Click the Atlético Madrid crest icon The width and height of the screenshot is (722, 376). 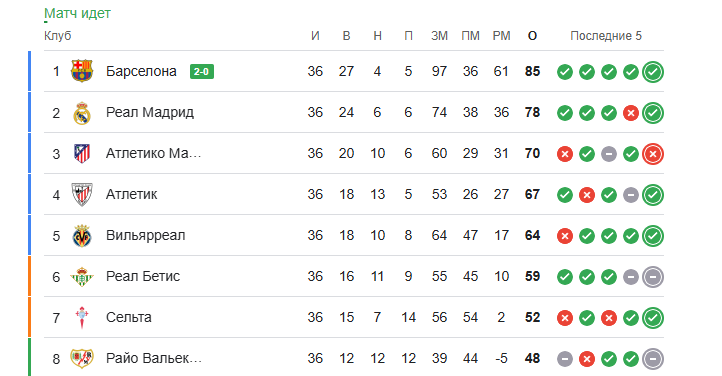(82, 153)
